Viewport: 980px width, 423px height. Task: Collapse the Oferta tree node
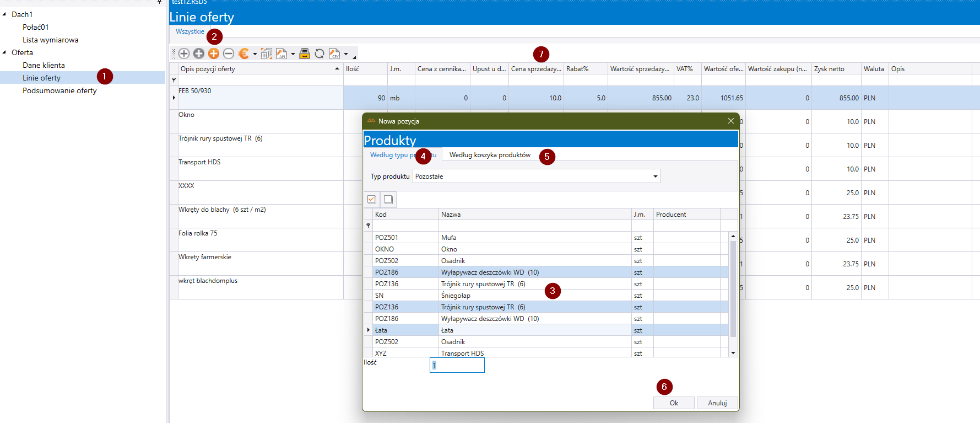point(5,52)
